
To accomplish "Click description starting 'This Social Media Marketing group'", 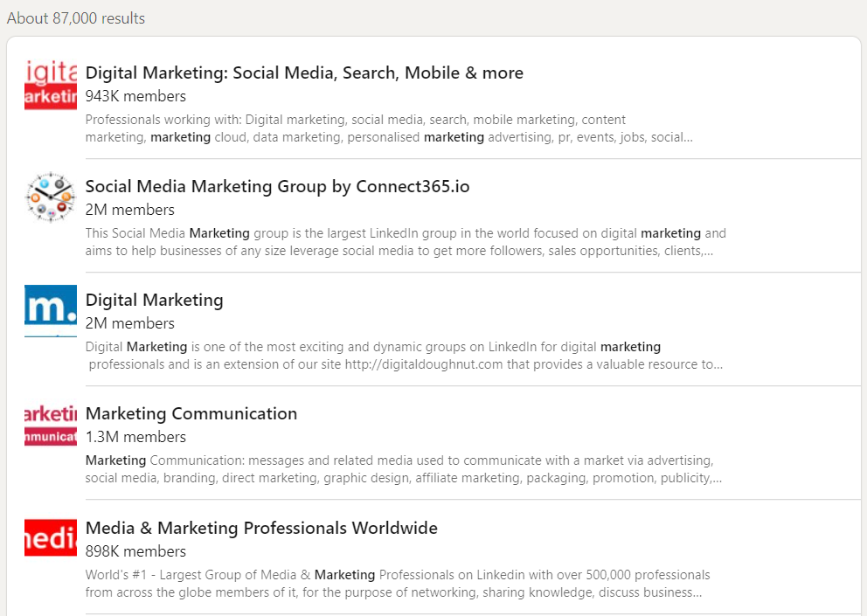I will point(406,242).
